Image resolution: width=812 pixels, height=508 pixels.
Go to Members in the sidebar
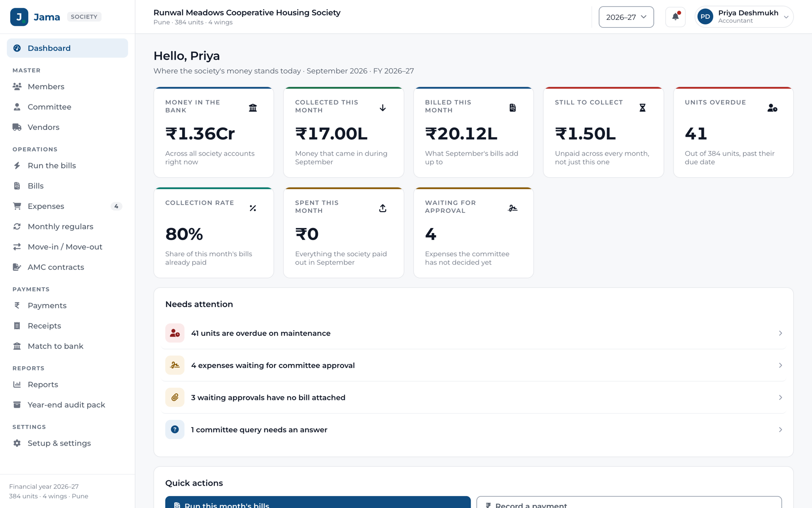point(67,86)
